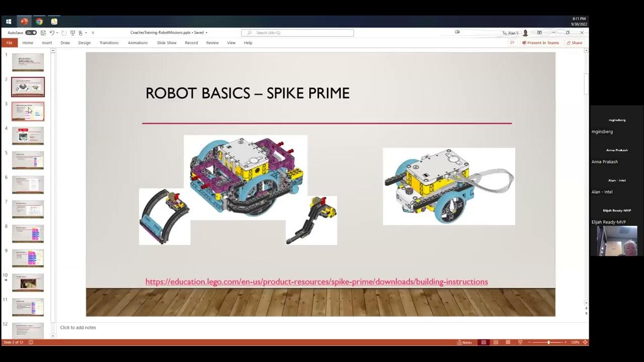The height and width of the screenshot is (362, 644).
Task: Click the Share button
Action: [x=575, y=43]
